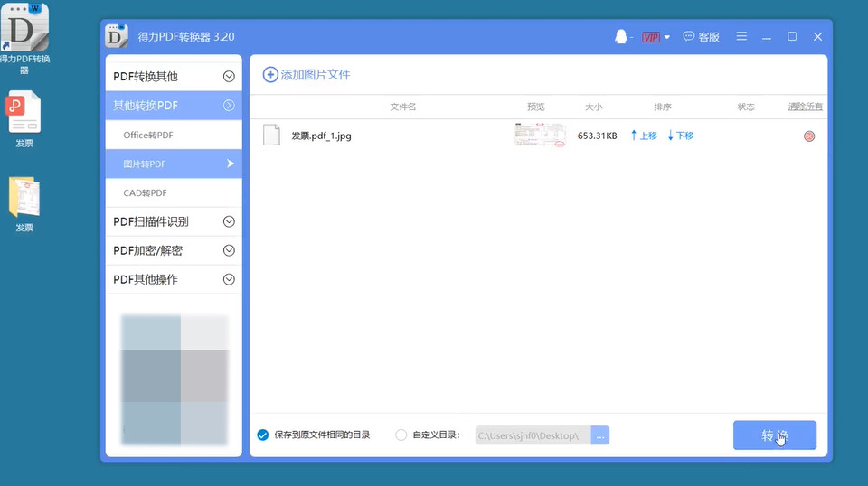Viewport: 868px width, 486px height.
Task: Click the app logo in title bar
Action: (x=117, y=36)
